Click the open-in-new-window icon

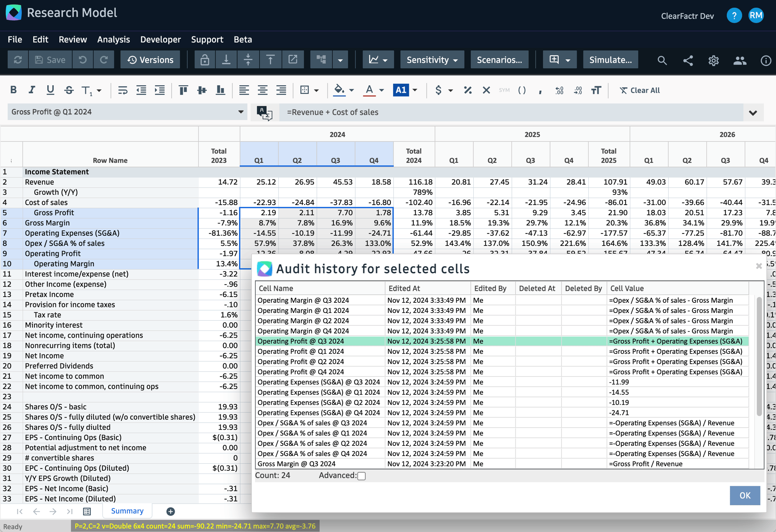[293, 60]
